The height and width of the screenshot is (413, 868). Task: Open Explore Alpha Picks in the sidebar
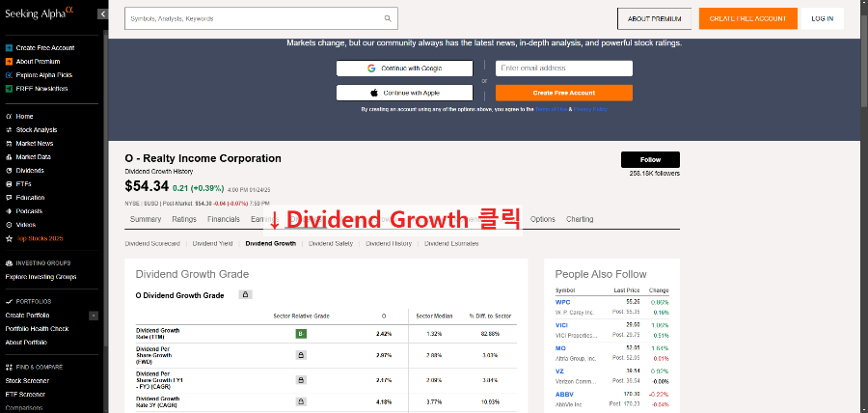[43, 75]
